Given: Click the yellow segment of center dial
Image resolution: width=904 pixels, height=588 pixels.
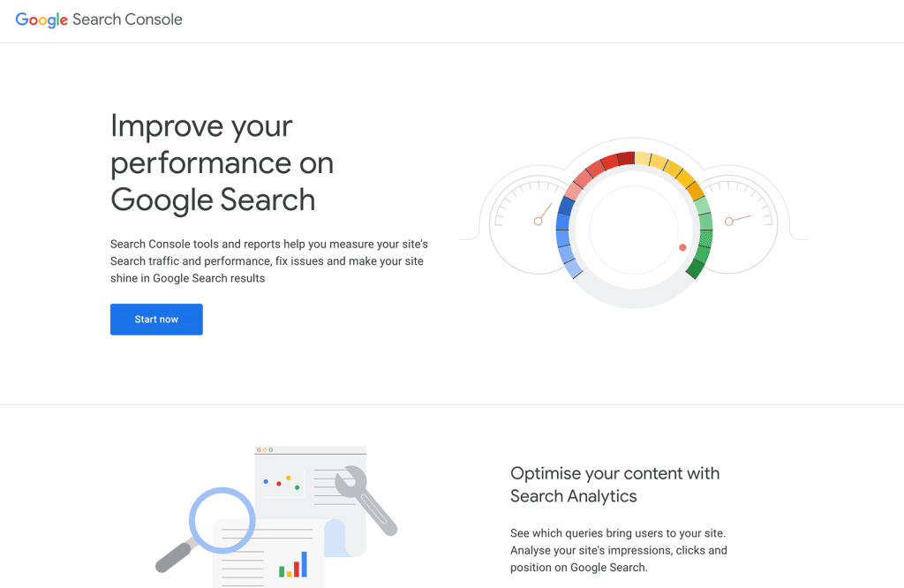Looking at the screenshot, I should pos(669,170).
